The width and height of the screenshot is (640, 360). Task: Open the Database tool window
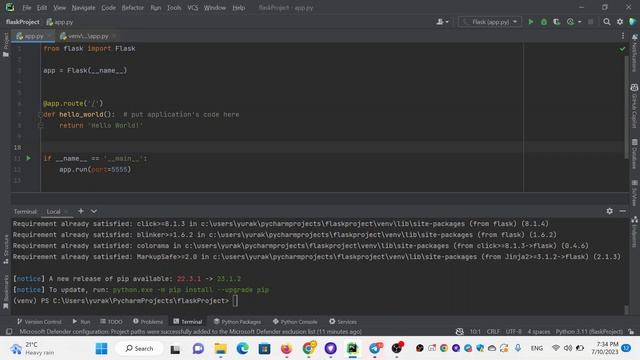point(634,154)
